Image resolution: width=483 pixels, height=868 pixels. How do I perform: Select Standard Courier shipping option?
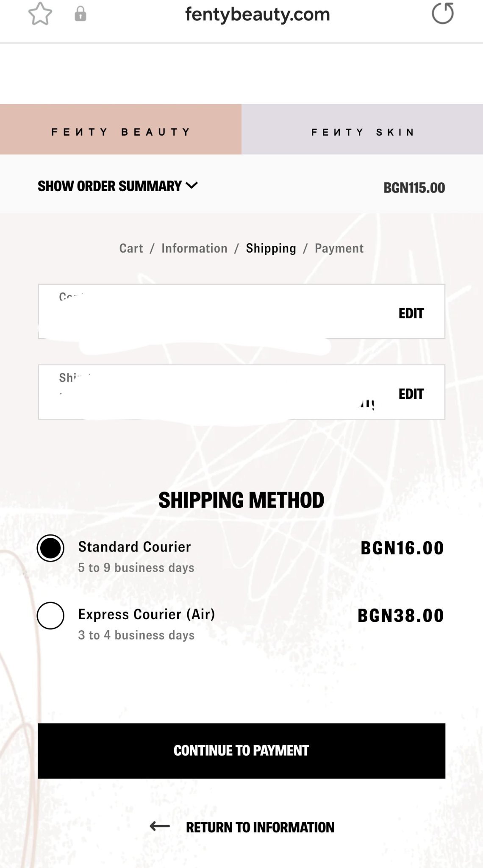pos(50,548)
